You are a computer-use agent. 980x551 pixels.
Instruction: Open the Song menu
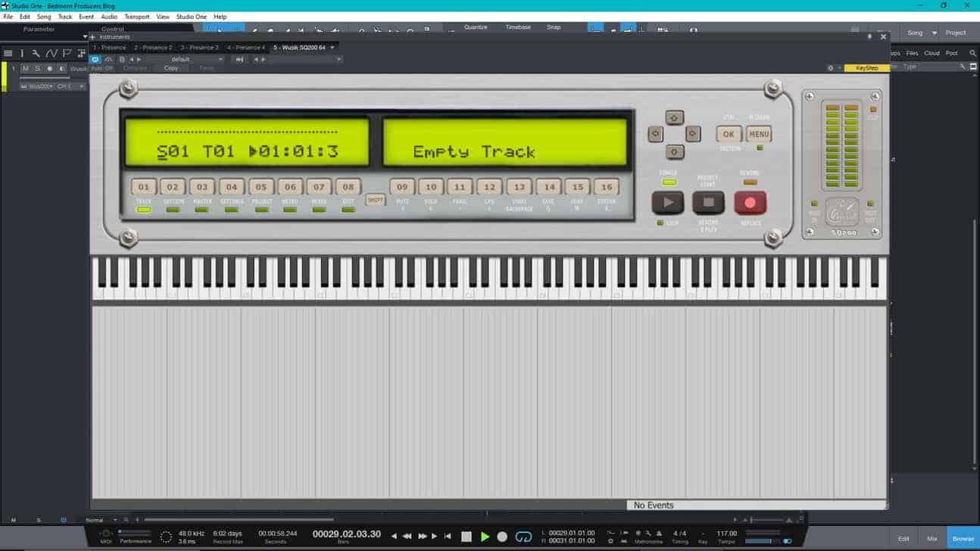44,17
